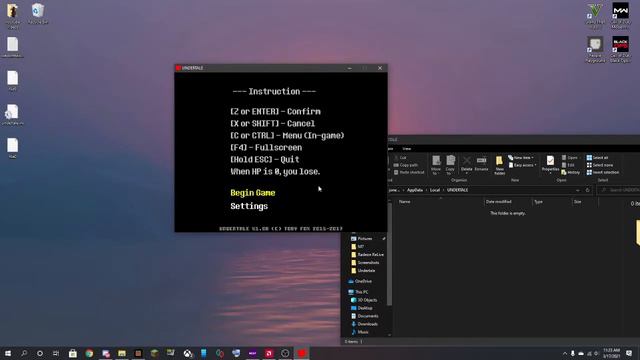Image resolution: width=640 pixels, height=360 pixels.
Task: Open the Move to dropdown in ribbon
Action: coord(436,165)
